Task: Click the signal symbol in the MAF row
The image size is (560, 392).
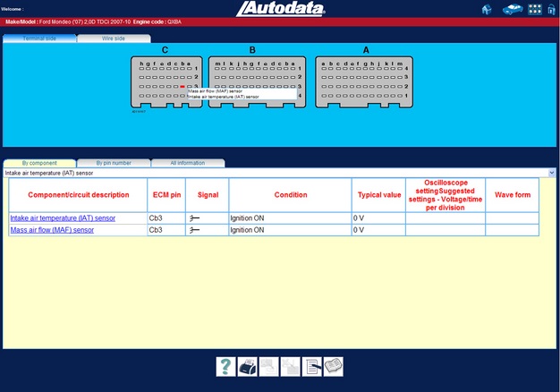Action: coord(194,231)
